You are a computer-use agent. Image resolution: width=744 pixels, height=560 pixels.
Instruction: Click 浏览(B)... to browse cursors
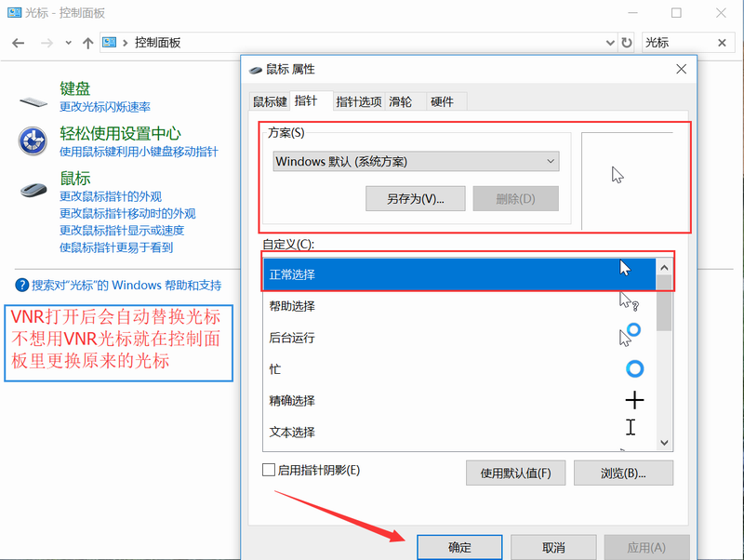(x=623, y=473)
